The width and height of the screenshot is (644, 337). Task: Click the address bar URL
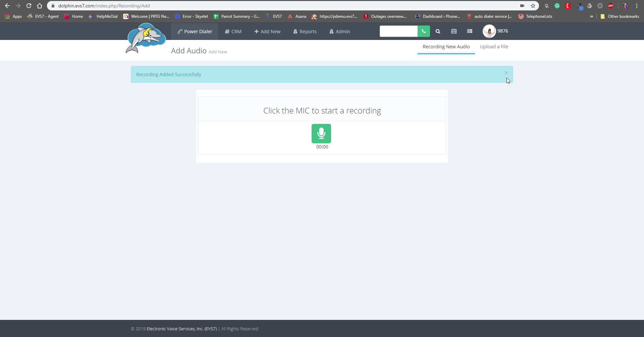(x=104, y=6)
